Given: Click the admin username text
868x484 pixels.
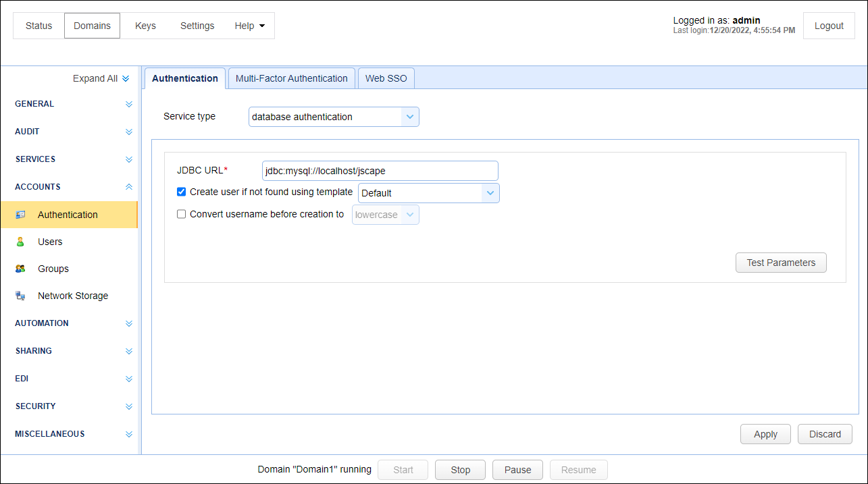Looking at the screenshot, I should [x=746, y=20].
